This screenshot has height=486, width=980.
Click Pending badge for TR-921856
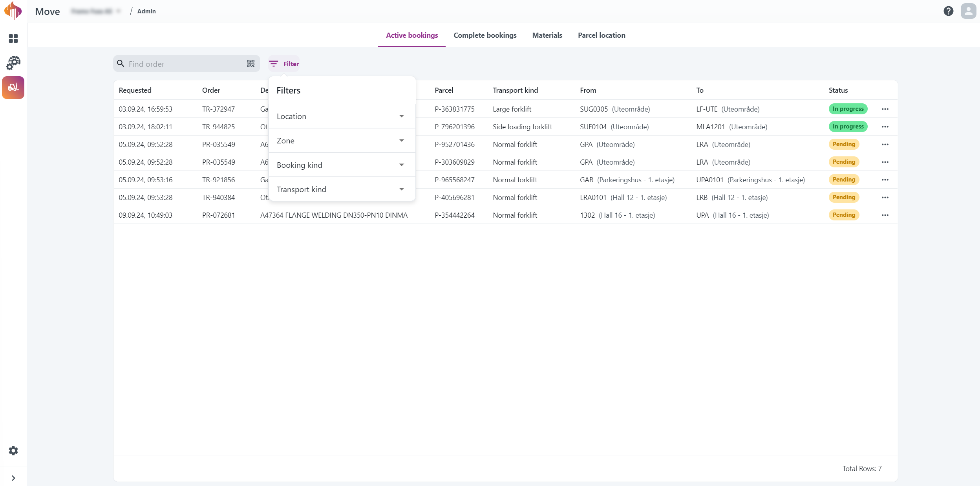pyautogui.click(x=844, y=180)
